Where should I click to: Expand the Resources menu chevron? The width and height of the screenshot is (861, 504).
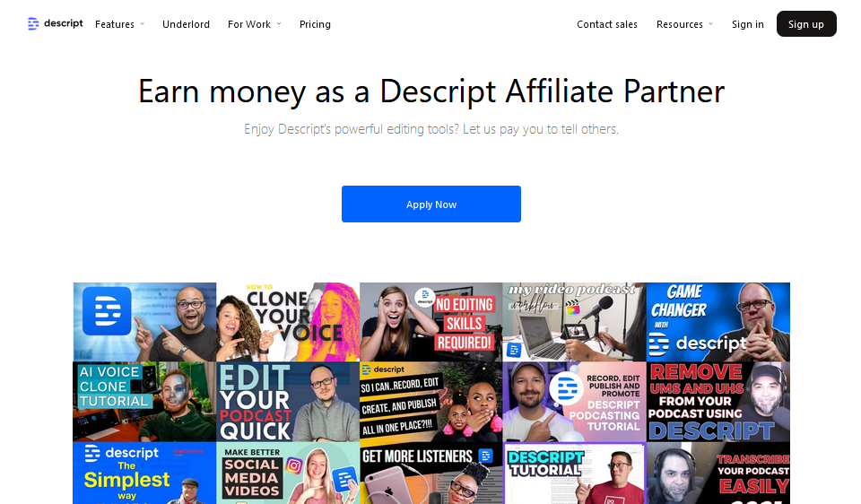tap(710, 24)
